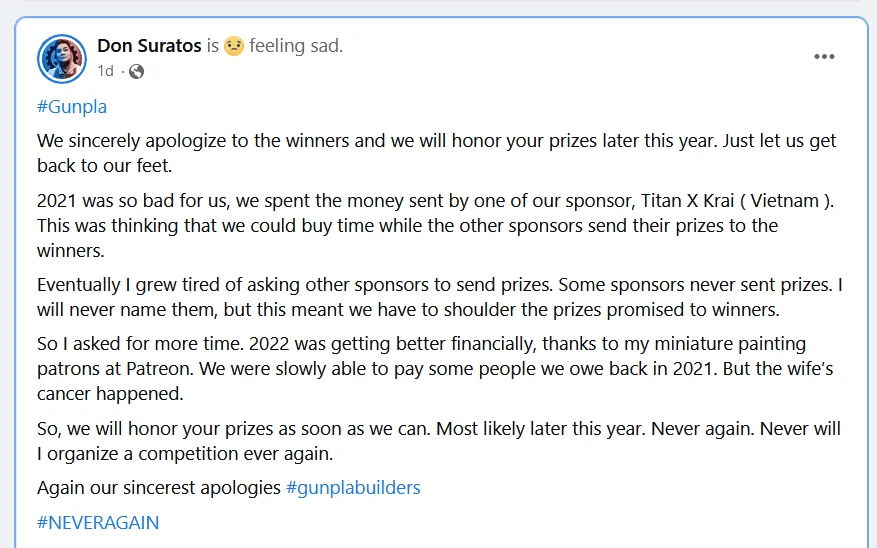Open the Don Suratos profile name link
877x548 pixels.
click(x=149, y=46)
